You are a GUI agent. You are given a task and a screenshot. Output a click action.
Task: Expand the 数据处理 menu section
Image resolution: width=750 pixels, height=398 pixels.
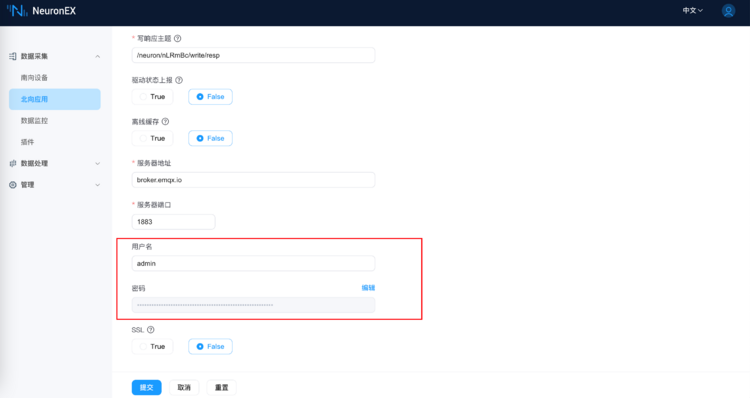click(98, 164)
